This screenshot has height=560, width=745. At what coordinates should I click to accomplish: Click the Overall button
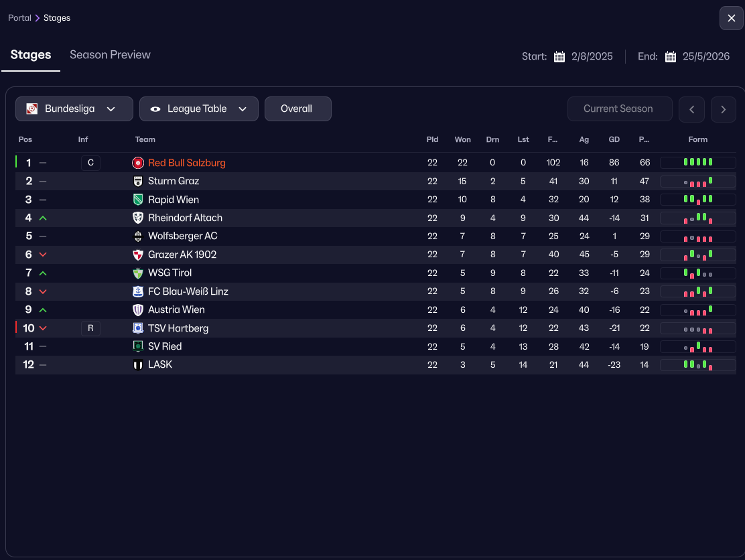[x=297, y=109]
